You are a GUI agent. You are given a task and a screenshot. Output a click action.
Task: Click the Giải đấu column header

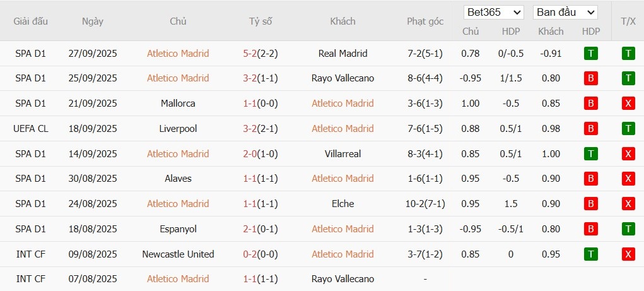click(x=31, y=21)
